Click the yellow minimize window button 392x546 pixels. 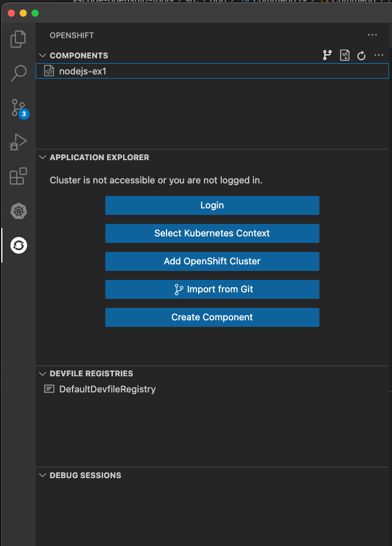click(x=23, y=13)
